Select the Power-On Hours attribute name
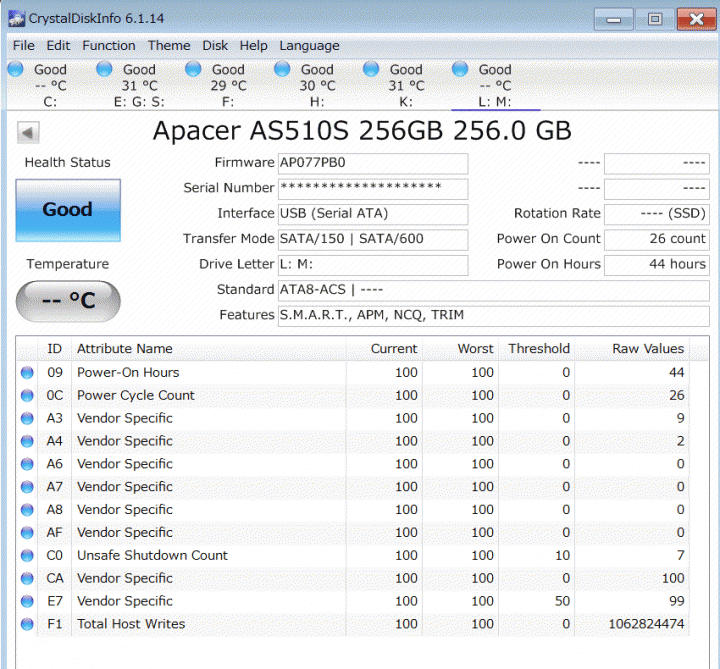The height and width of the screenshot is (669, 720). 128,372
